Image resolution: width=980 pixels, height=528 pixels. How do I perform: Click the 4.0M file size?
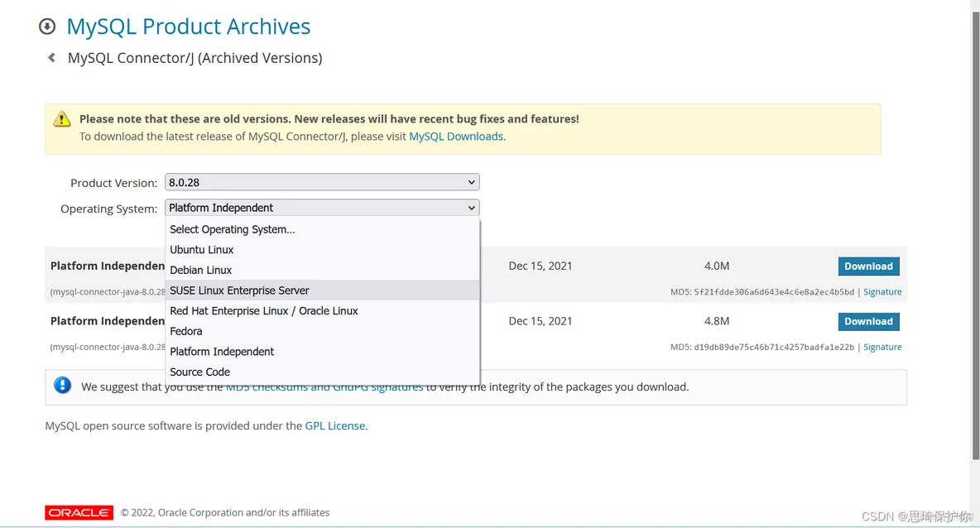point(717,266)
